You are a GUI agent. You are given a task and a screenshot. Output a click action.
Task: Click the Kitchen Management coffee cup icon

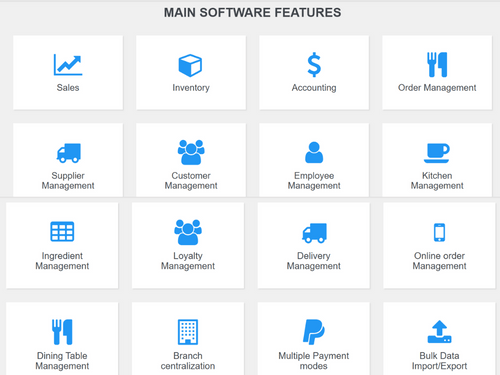click(x=437, y=153)
